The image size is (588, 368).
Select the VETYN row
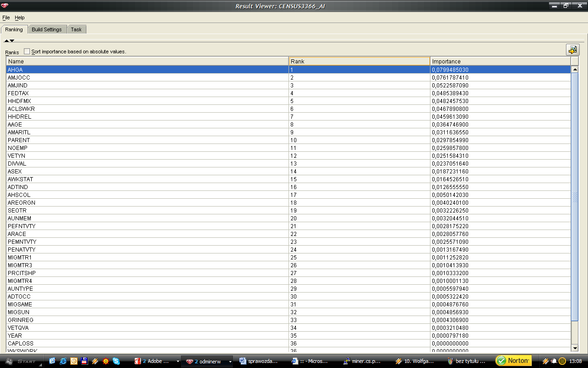pyautogui.click(x=288, y=155)
